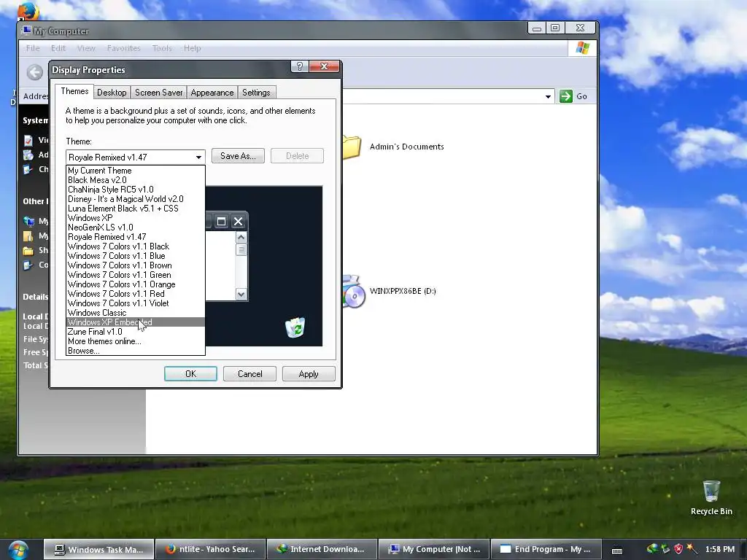Viewport: 747px width, 560px height.
Task: Open the Shared Documents sidebar folder icon
Action: click(28, 251)
